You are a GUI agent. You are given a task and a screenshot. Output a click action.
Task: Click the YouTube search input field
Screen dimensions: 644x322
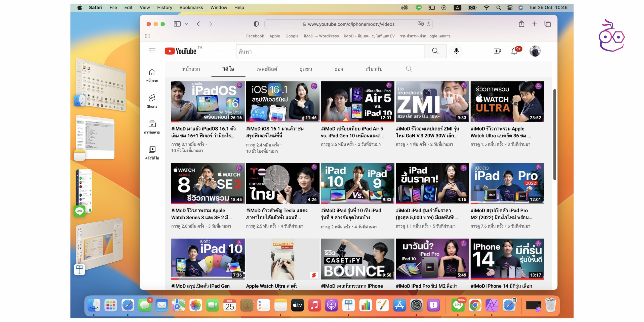click(330, 51)
